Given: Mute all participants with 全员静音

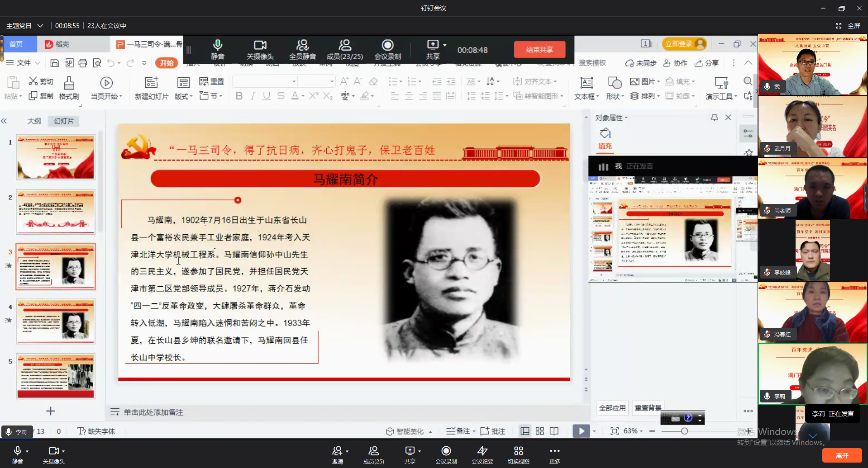Looking at the screenshot, I should (x=302, y=49).
